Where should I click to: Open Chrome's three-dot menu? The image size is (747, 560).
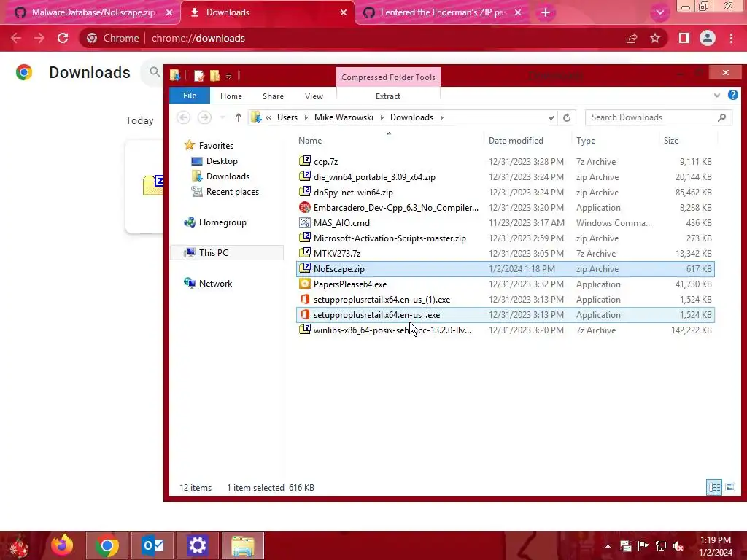[731, 38]
